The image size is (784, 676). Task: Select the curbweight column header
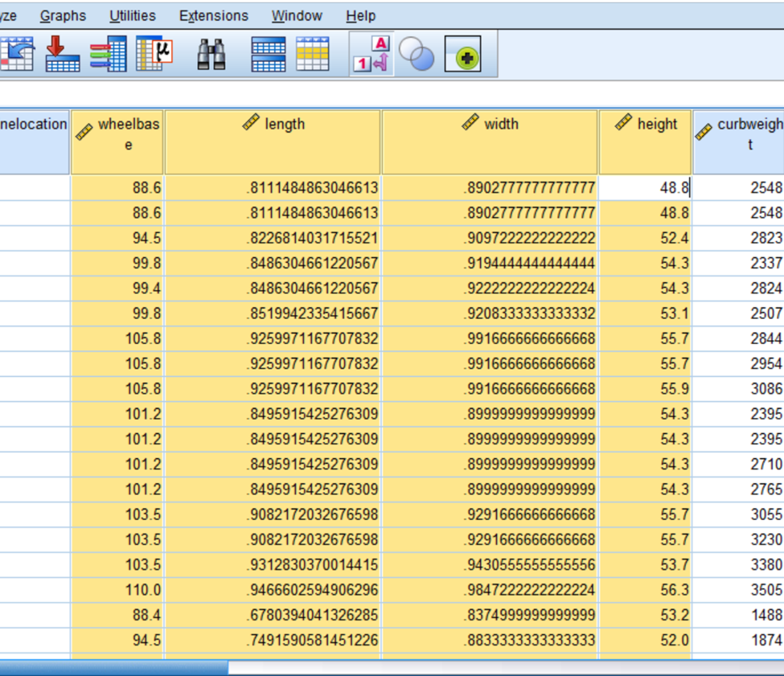[x=740, y=137]
